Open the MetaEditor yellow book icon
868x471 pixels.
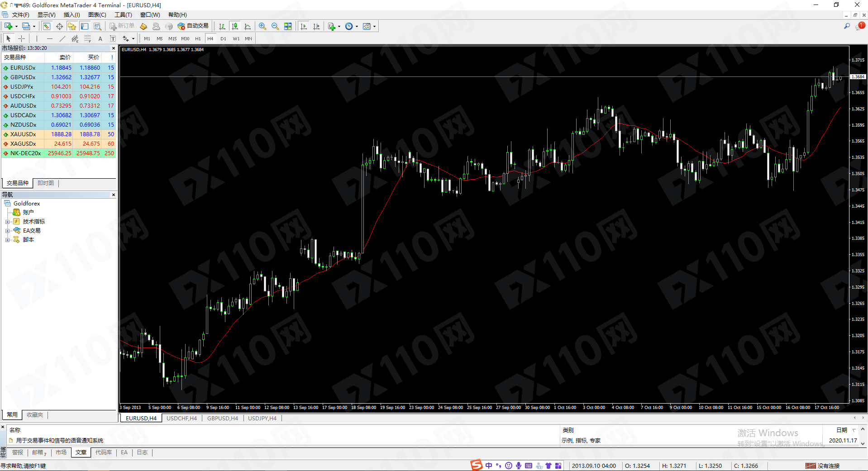point(143,26)
